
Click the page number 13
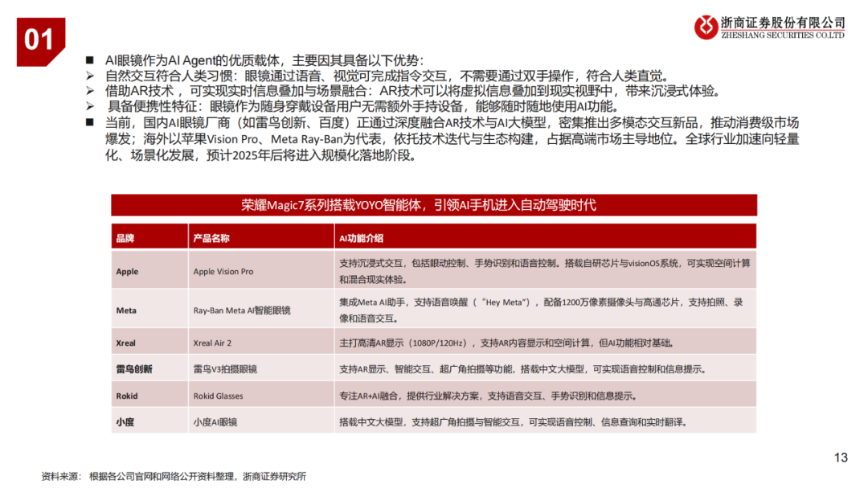pyautogui.click(x=841, y=458)
